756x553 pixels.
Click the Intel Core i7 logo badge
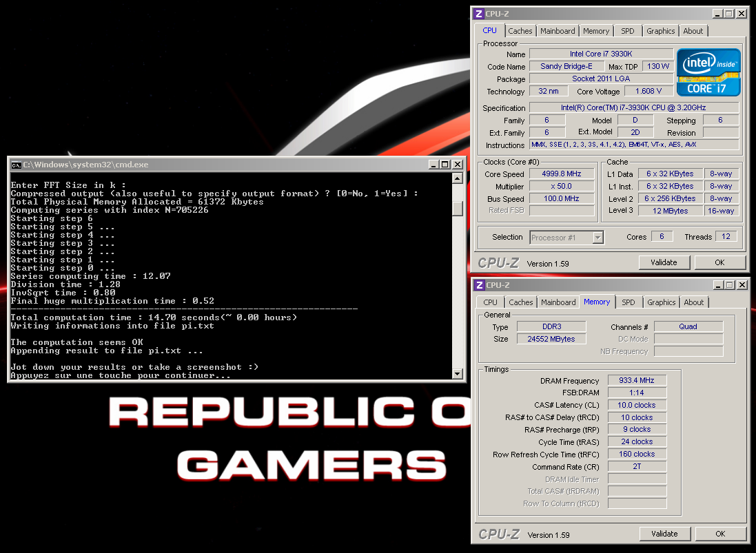click(708, 72)
